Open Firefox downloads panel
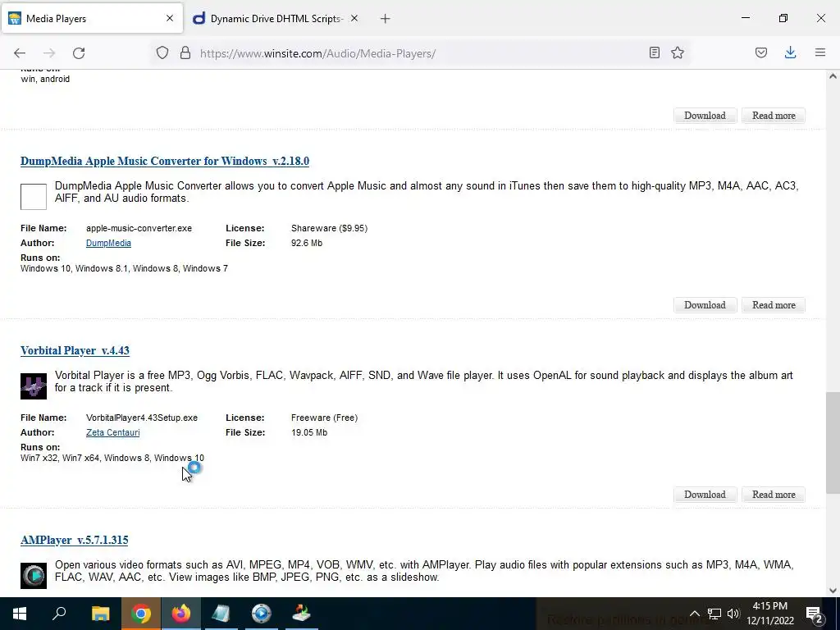Screen dimensions: 840x630 pyautogui.click(x=790, y=52)
